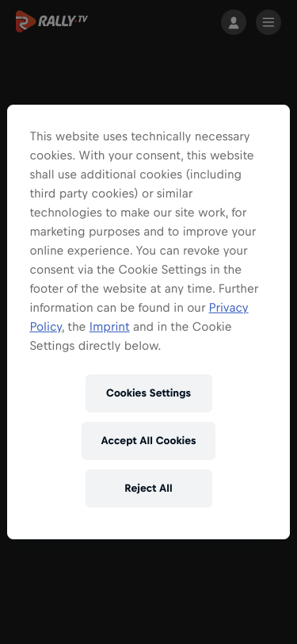The width and height of the screenshot is (297, 644).
Task: Open the Privacy Policy link
Action: tap(229, 308)
